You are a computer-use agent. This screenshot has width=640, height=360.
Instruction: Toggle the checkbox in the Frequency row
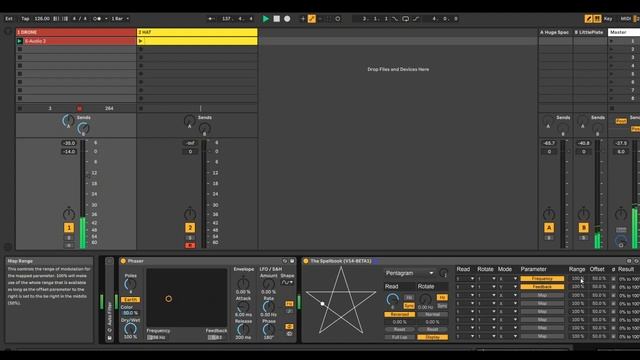(x=613, y=279)
